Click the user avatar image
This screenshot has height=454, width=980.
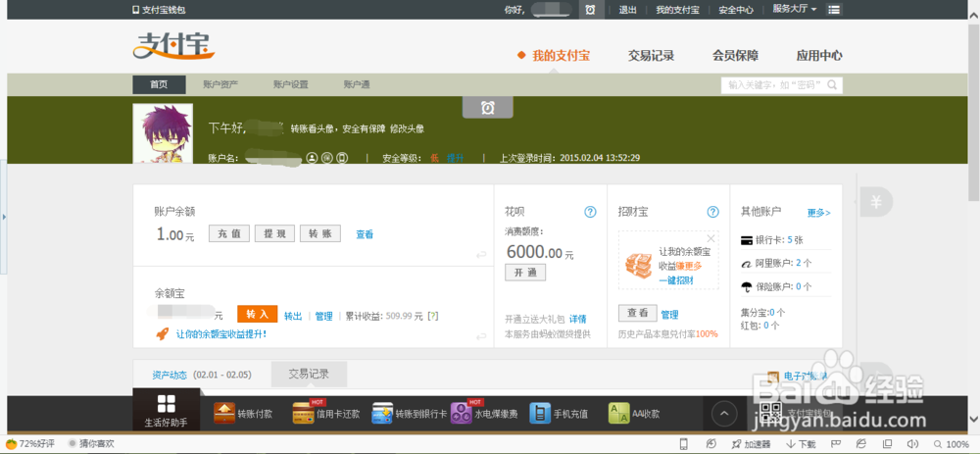163,133
